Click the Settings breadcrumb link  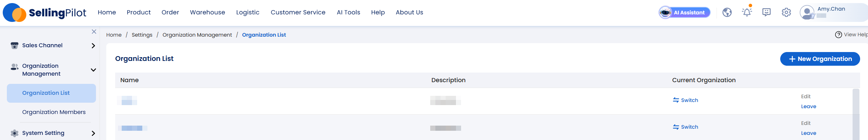pos(142,35)
